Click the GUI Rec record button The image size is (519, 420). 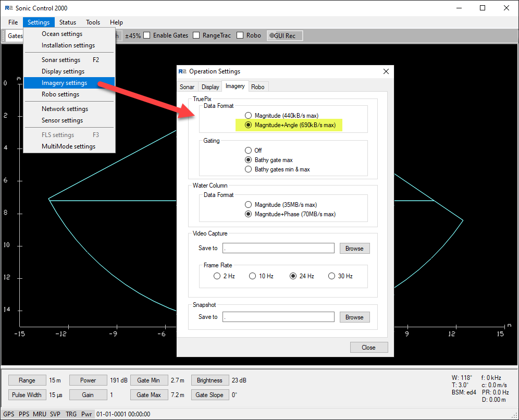pyautogui.click(x=285, y=35)
